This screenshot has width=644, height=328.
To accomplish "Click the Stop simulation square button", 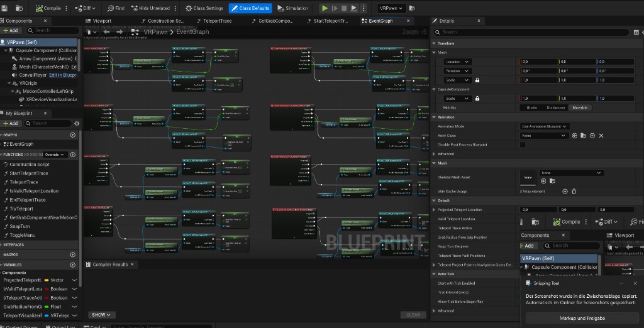I will click(x=344, y=8).
